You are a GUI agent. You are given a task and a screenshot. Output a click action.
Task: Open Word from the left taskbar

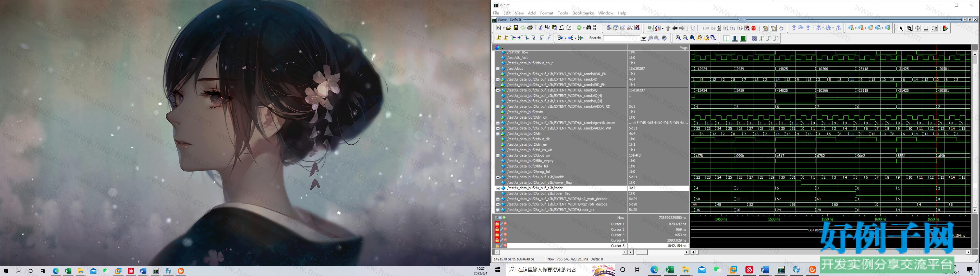(x=143, y=271)
